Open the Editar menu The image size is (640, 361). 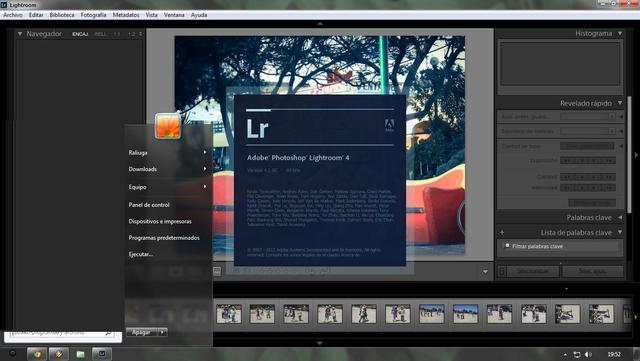pyautogui.click(x=36, y=15)
